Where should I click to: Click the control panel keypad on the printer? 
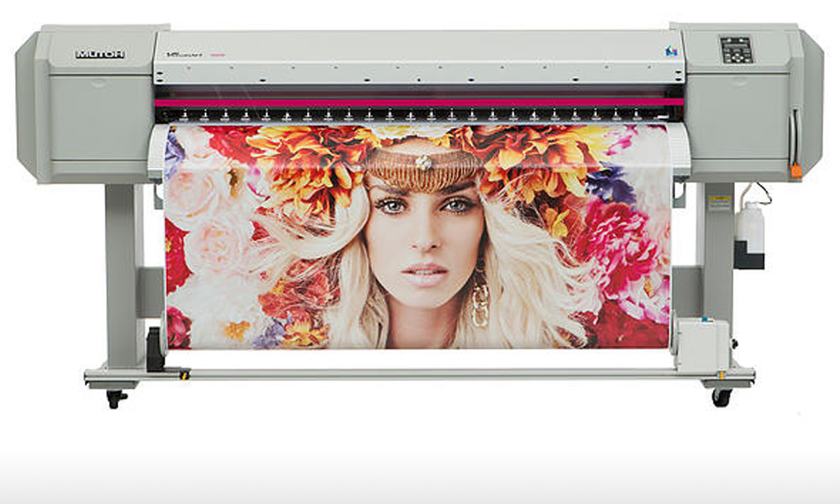736,50
